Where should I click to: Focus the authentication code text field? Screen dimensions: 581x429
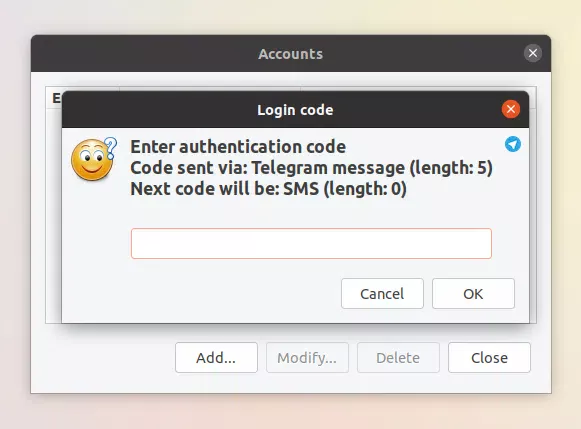pyautogui.click(x=311, y=243)
